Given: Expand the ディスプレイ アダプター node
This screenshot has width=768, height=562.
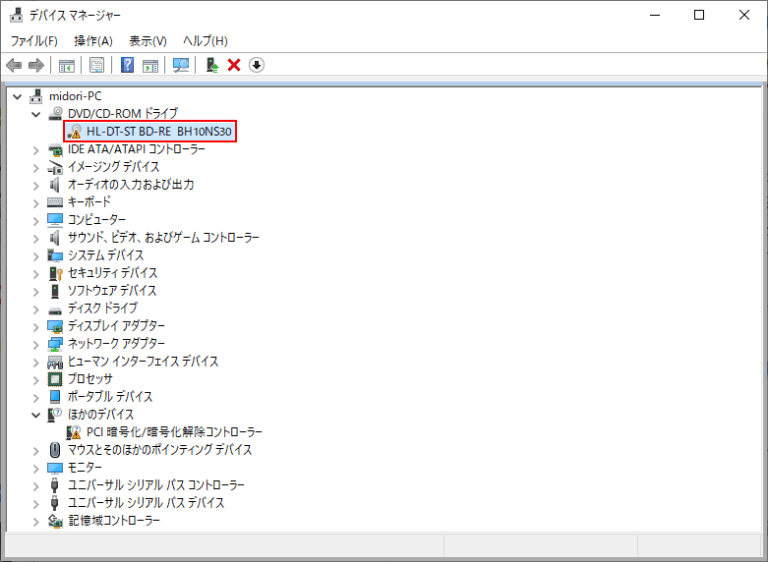Looking at the screenshot, I should coord(36,326).
